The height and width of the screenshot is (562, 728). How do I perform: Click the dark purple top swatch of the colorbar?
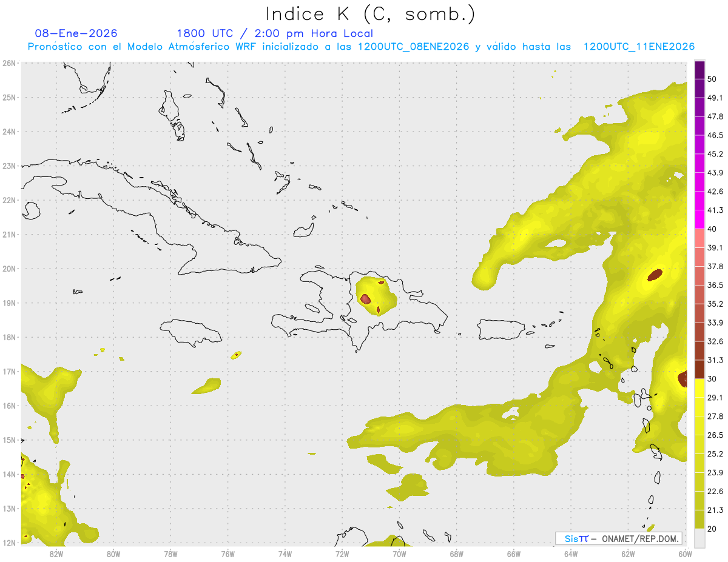point(699,70)
